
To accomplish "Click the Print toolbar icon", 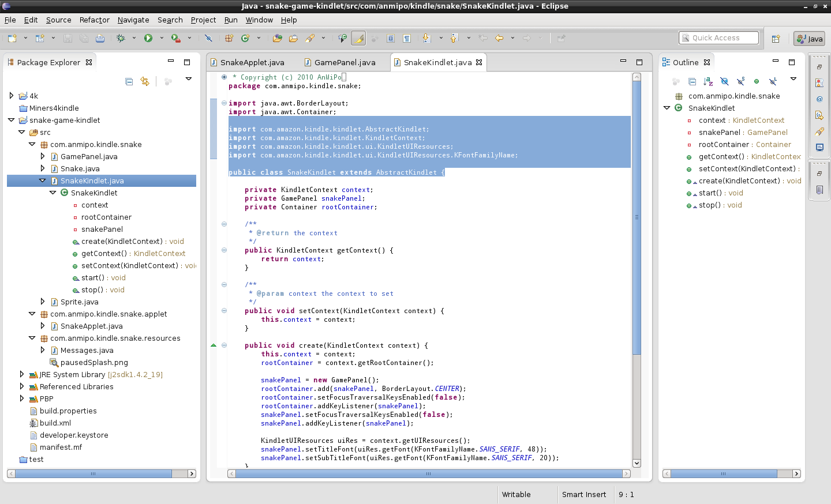I will (x=100, y=38).
